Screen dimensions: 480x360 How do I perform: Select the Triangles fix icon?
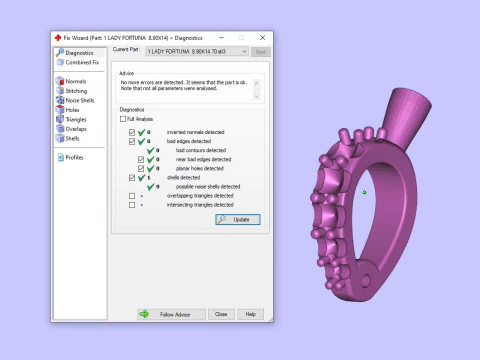click(60, 119)
